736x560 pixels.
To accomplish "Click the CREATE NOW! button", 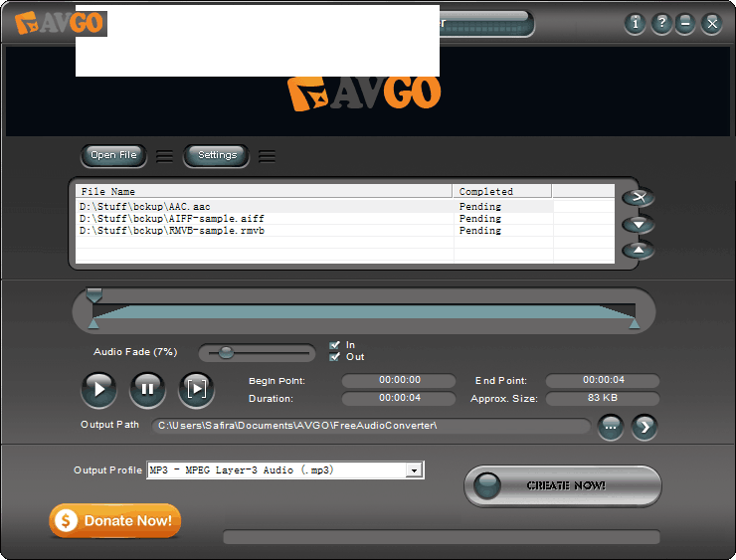I will point(563,485).
